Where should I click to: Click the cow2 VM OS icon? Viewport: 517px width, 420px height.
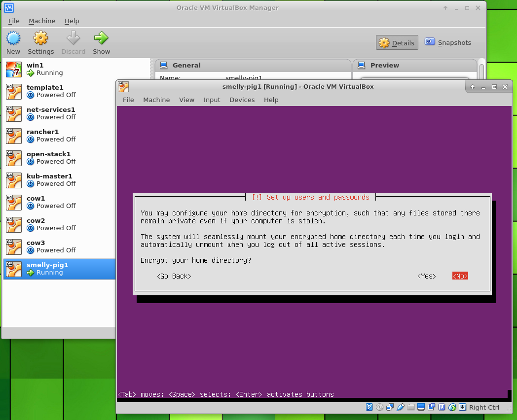(x=14, y=224)
